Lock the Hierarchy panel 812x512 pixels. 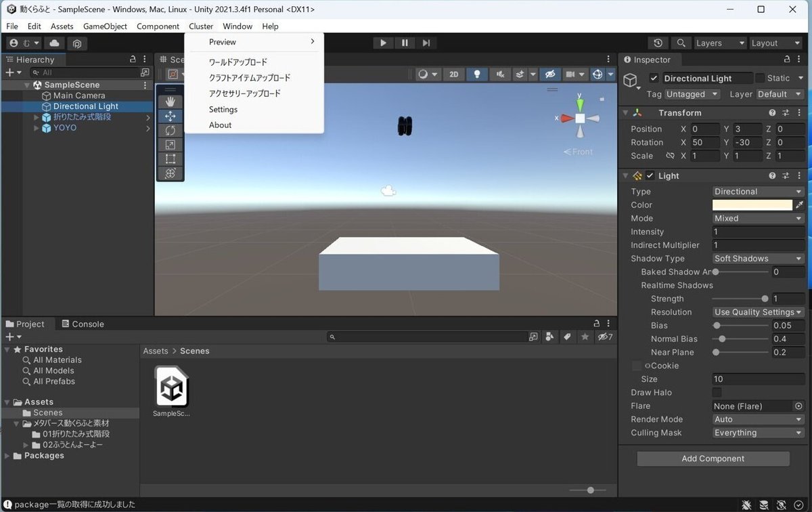[133, 60]
